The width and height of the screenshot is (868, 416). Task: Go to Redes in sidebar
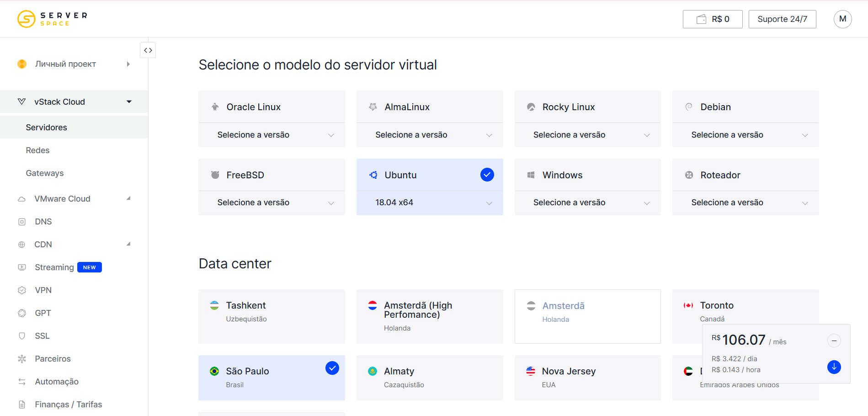(37, 150)
